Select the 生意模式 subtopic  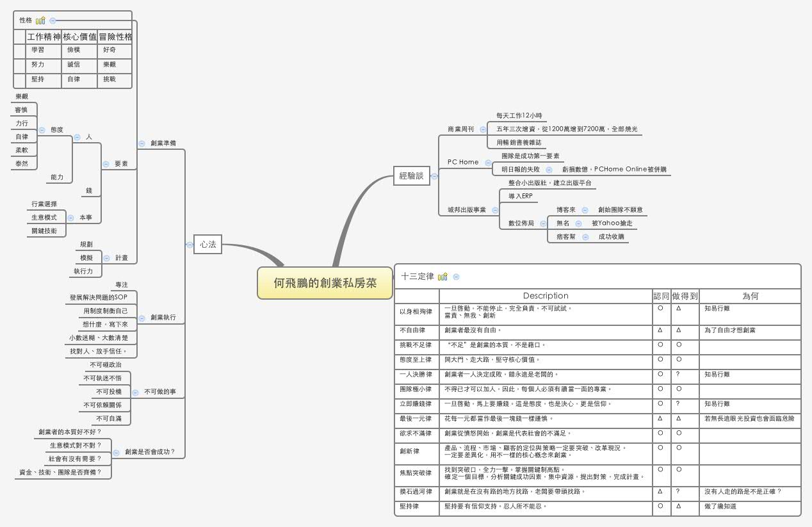coord(44,218)
